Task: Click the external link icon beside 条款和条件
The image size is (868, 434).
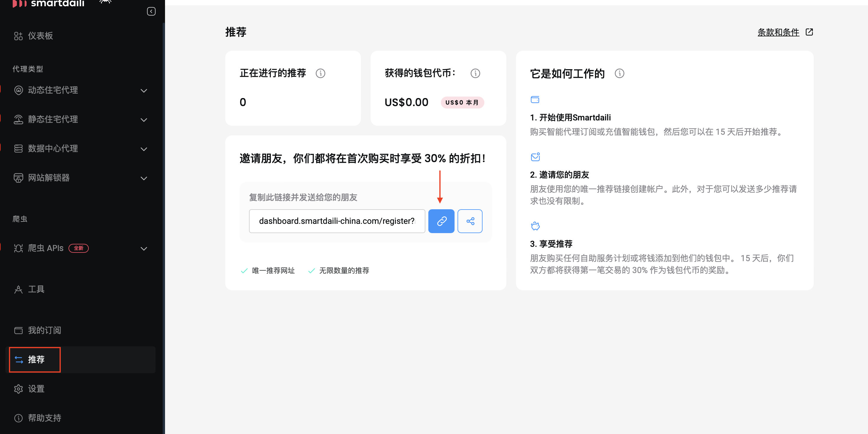Action: pyautogui.click(x=809, y=32)
